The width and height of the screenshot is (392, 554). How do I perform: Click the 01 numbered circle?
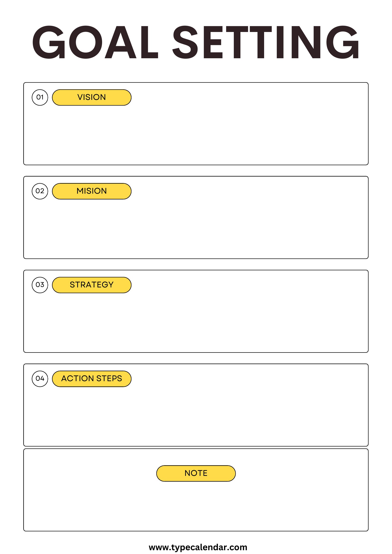(40, 98)
